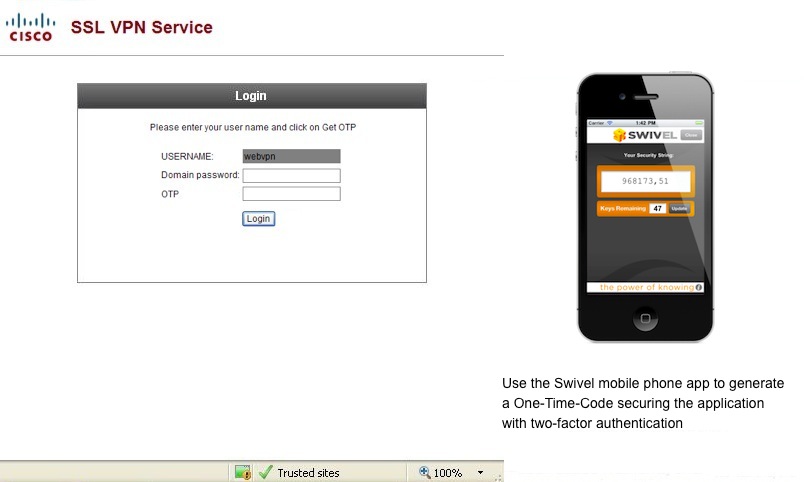The image size is (804, 482).
Task: Click the 'Please enter your user name' instruction
Action: click(253, 127)
